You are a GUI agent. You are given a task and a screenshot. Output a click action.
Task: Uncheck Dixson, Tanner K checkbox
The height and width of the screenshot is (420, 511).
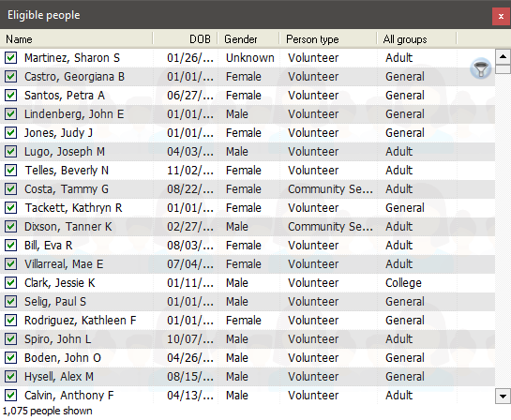[x=10, y=227]
